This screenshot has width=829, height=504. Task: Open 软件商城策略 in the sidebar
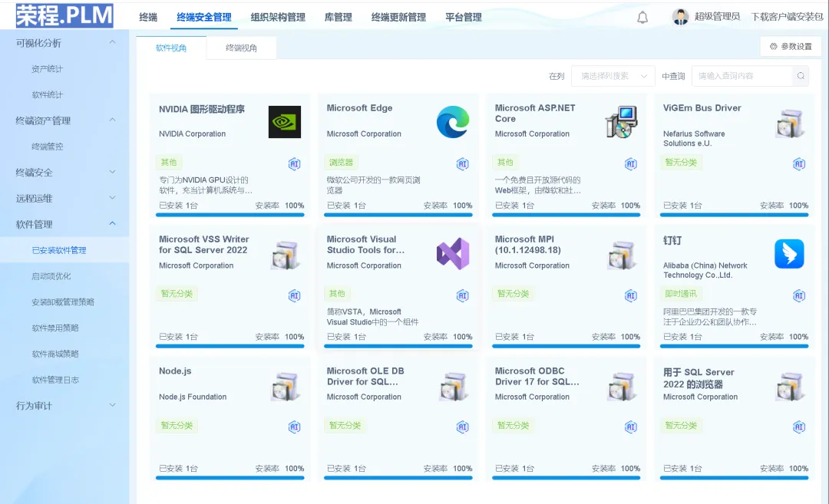click(55, 354)
